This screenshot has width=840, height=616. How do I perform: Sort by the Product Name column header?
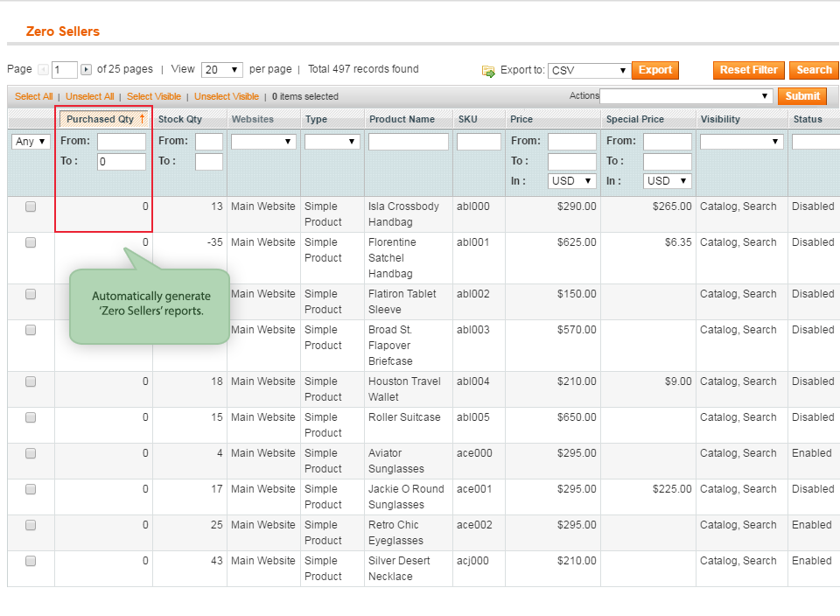click(x=402, y=119)
